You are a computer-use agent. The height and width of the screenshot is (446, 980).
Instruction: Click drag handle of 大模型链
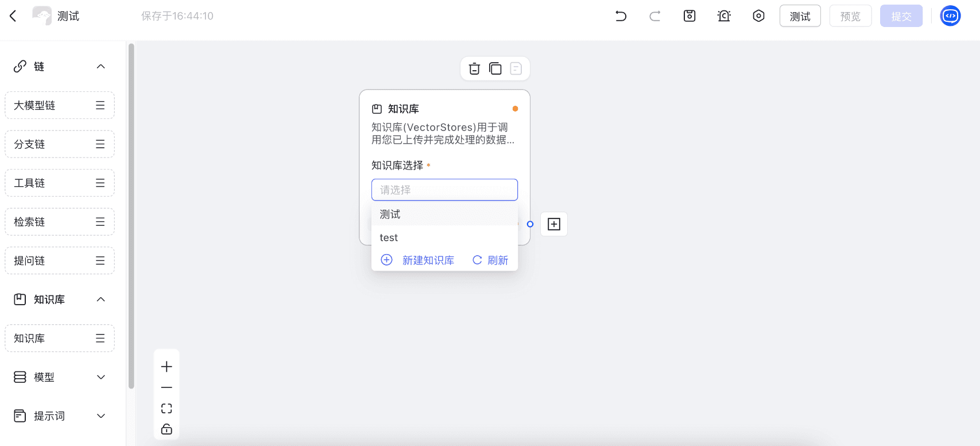pos(100,105)
